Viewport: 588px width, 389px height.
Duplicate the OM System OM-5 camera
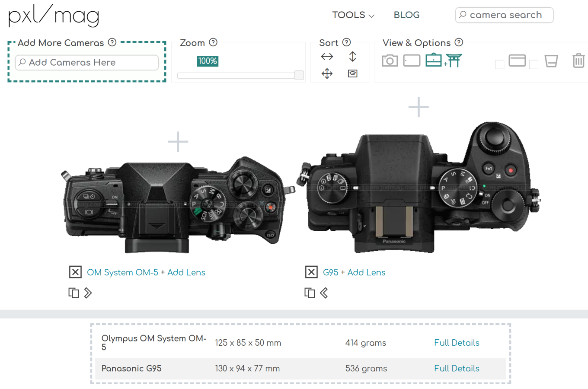point(73,293)
